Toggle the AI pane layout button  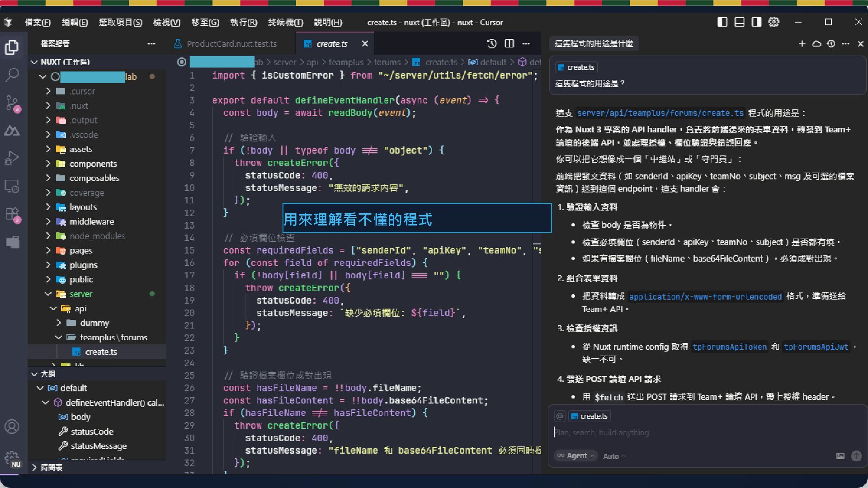click(757, 22)
